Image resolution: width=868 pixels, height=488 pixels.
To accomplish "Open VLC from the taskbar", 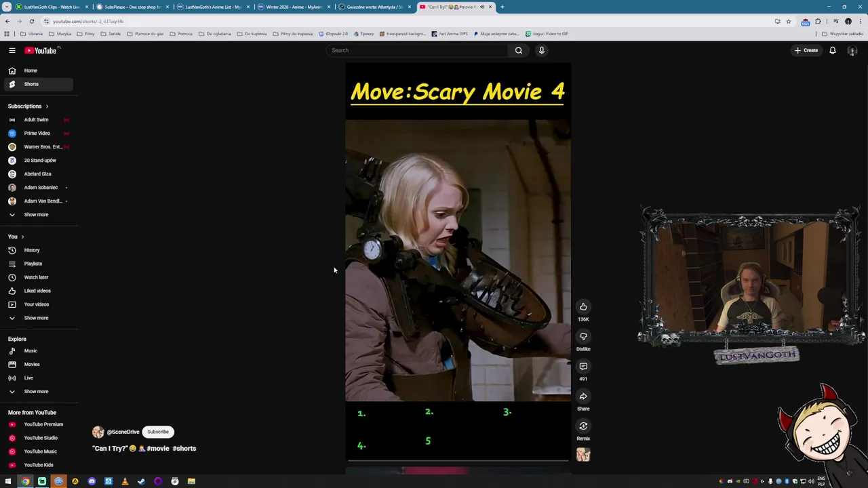I will (x=125, y=481).
